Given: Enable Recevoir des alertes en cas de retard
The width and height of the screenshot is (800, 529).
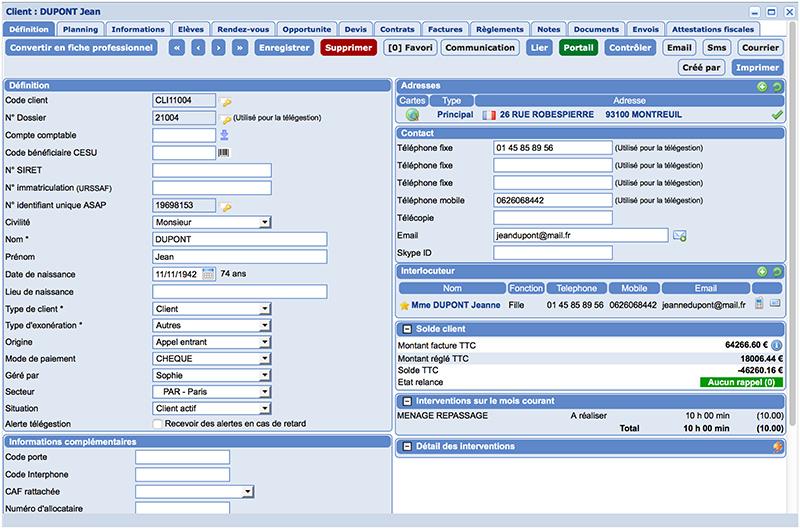Looking at the screenshot, I should click(x=158, y=424).
